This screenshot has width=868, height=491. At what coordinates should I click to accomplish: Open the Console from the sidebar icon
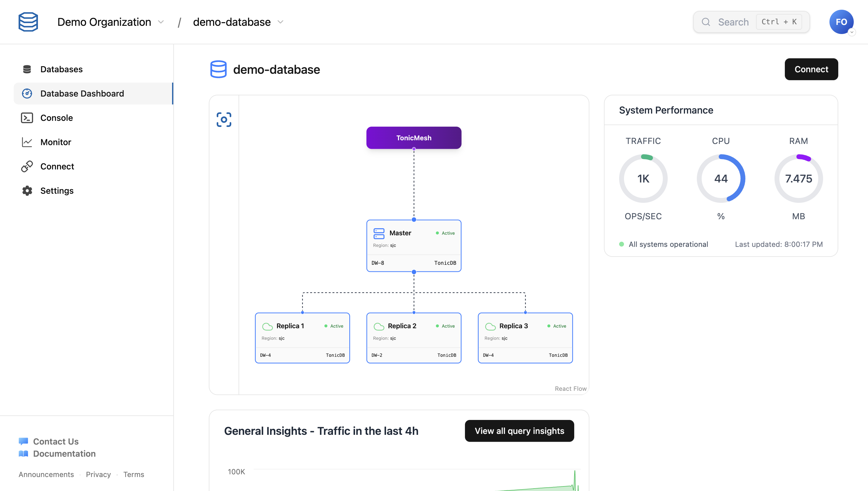[x=27, y=118]
